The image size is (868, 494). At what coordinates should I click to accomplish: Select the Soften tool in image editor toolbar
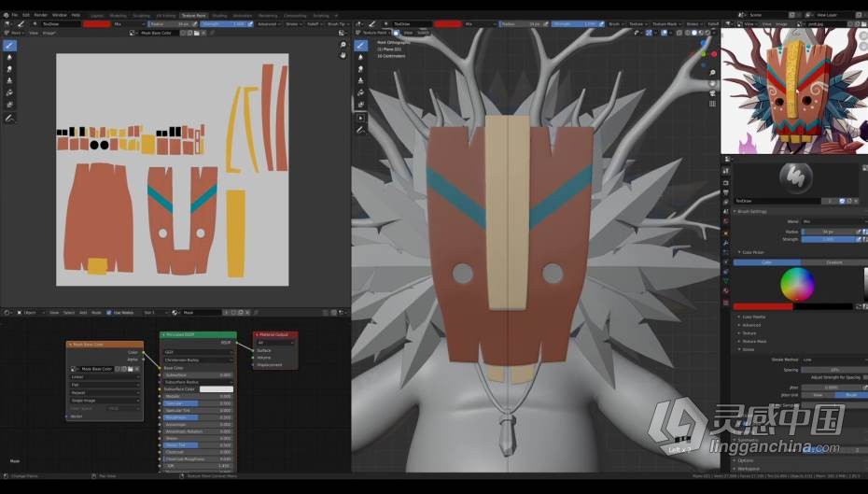click(9, 58)
